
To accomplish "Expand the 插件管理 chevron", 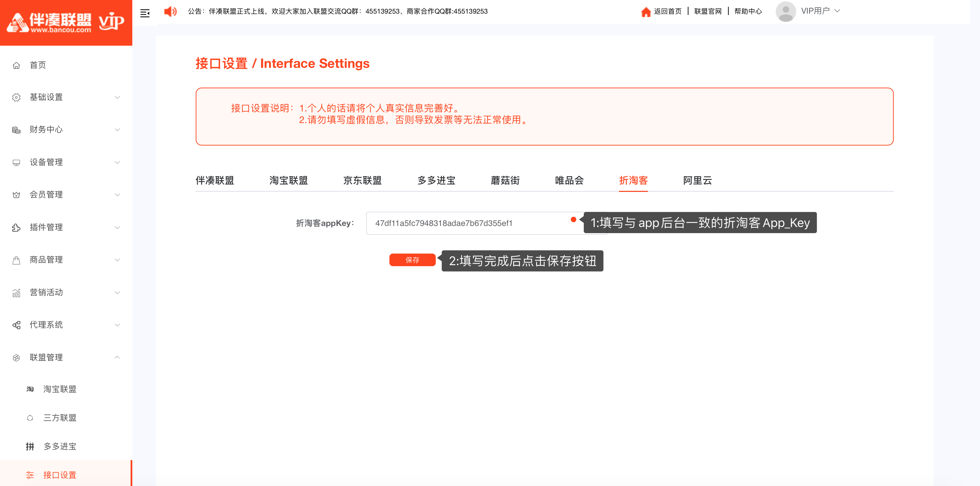I will [117, 227].
